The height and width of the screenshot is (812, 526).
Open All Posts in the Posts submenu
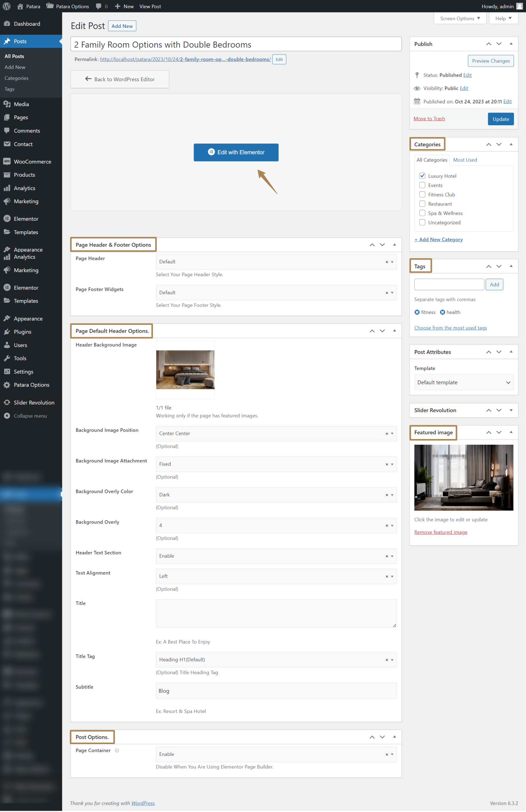14,56
